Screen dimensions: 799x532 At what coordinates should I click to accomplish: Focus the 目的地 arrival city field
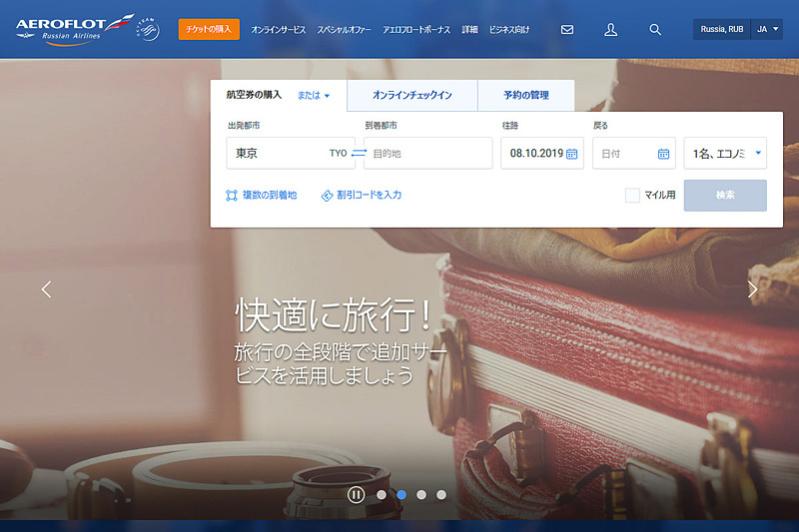tap(428, 153)
